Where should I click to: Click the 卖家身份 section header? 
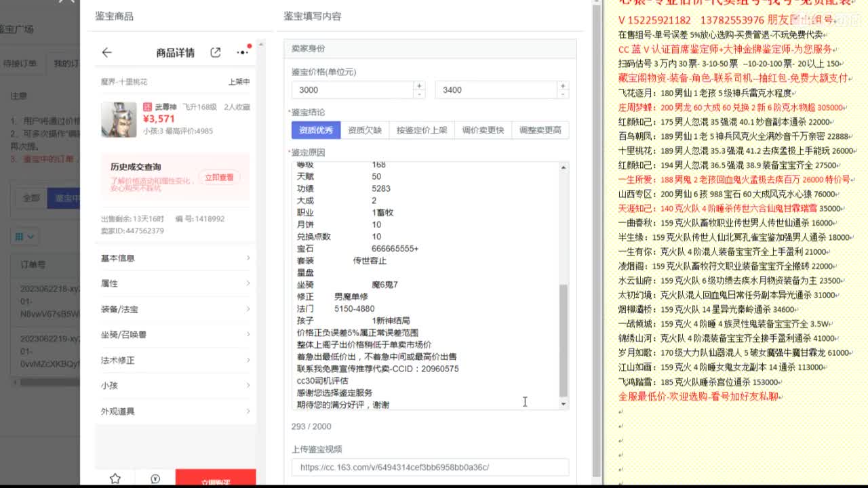point(430,49)
